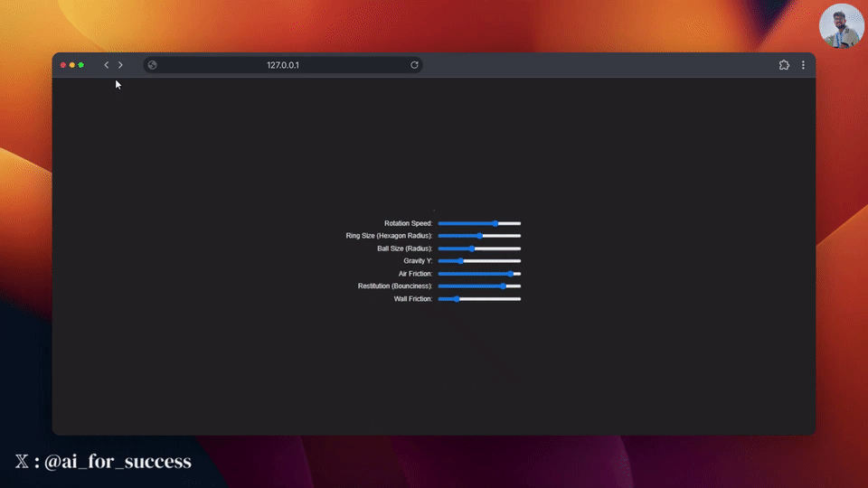Close the browser window with red button
Screen dimensions: 868x488
pyautogui.click(x=63, y=65)
